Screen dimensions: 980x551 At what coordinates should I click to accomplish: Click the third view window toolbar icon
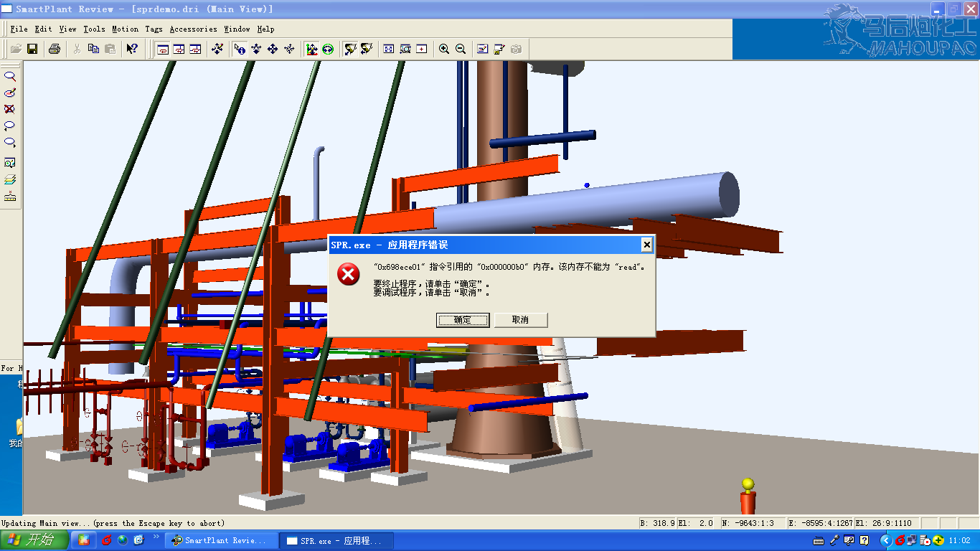(x=195, y=49)
